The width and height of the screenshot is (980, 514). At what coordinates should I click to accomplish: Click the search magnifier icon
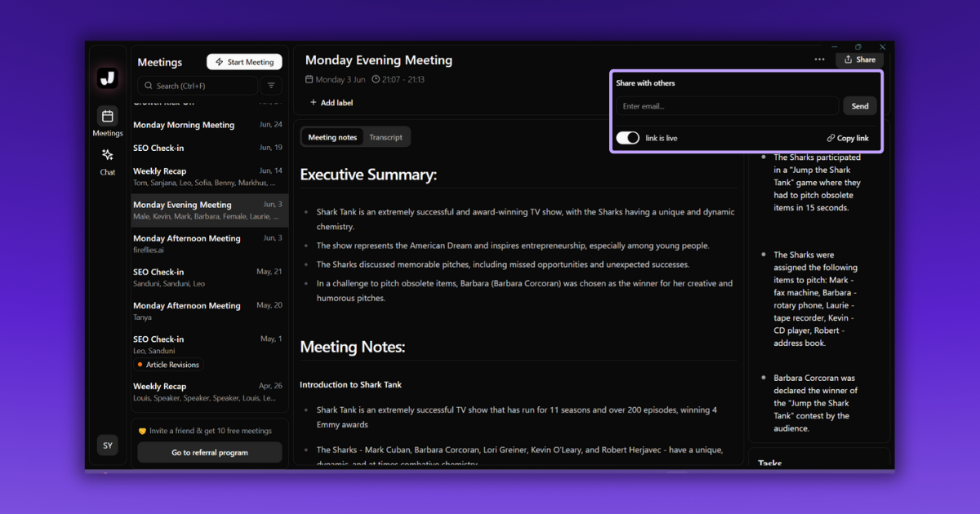(149, 86)
